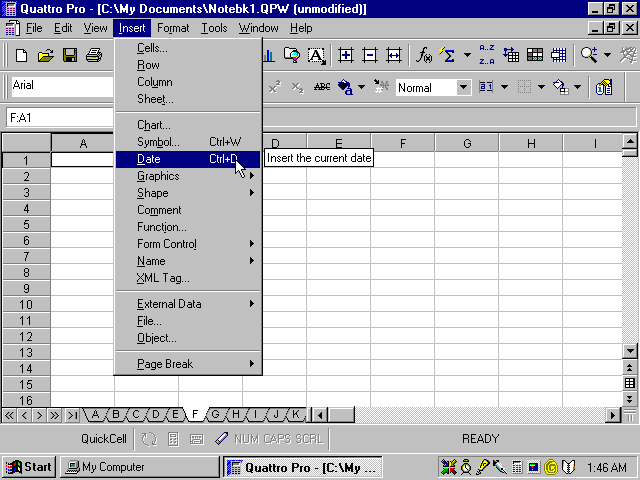Click the QuickSum sigma icon
Viewport: 640px width, 480px height.
click(448, 55)
